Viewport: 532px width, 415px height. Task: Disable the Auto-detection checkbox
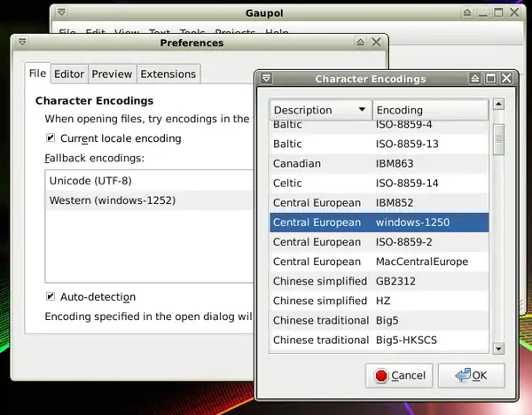pos(51,297)
